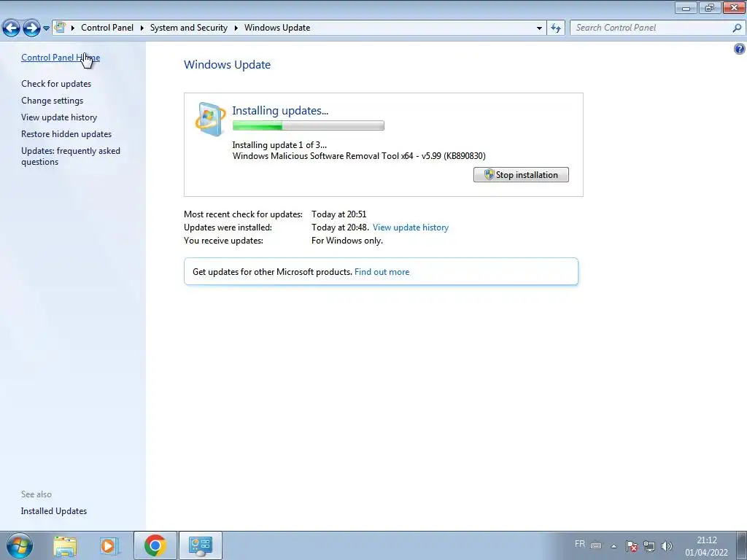The height and width of the screenshot is (560, 747).
Task: Show hidden tray icons arrow
Action: point(614,546)
